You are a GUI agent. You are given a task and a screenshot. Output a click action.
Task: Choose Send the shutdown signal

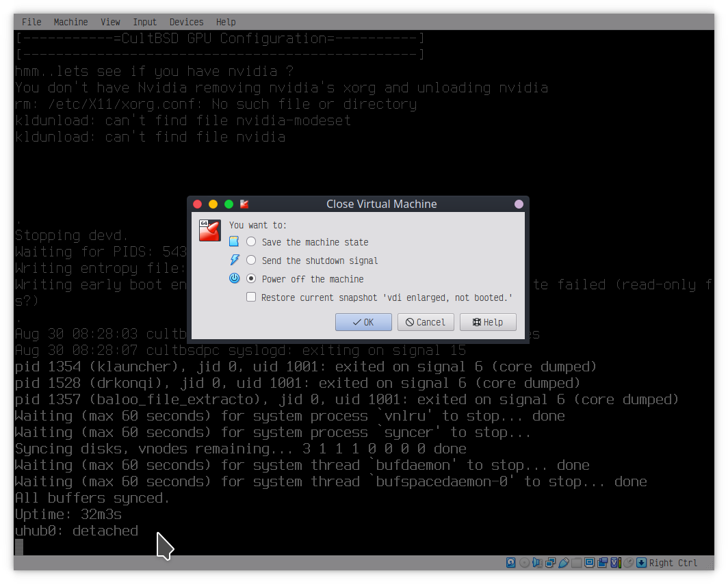pos(251,261)
